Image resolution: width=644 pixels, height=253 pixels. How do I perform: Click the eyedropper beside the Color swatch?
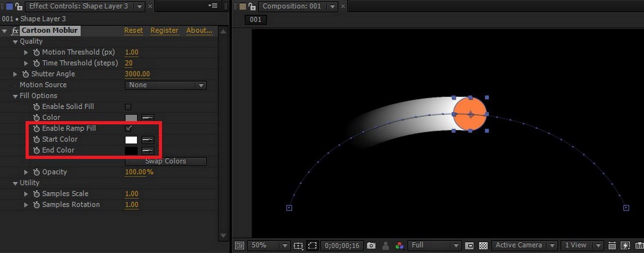point(148,118)
